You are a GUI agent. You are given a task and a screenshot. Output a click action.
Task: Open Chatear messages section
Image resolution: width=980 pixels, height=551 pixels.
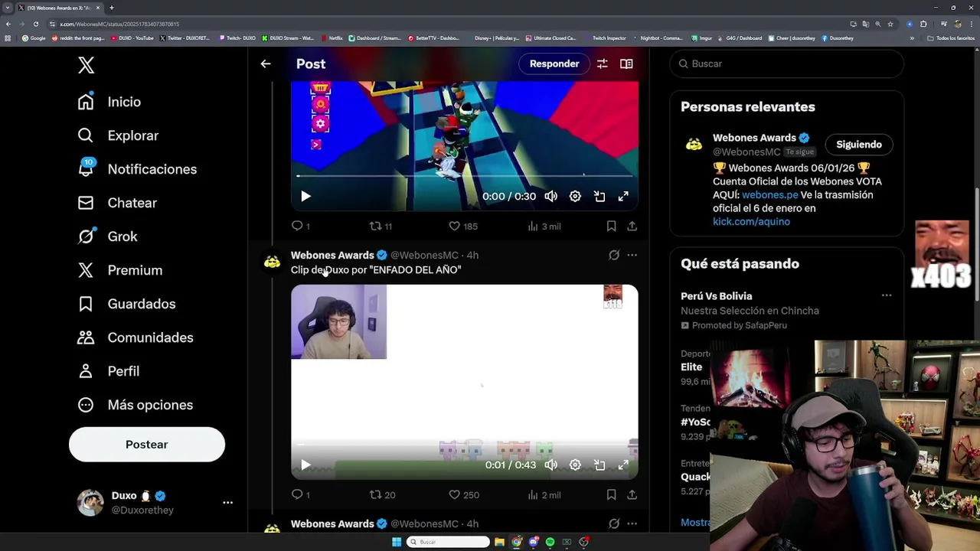(117, 203)
